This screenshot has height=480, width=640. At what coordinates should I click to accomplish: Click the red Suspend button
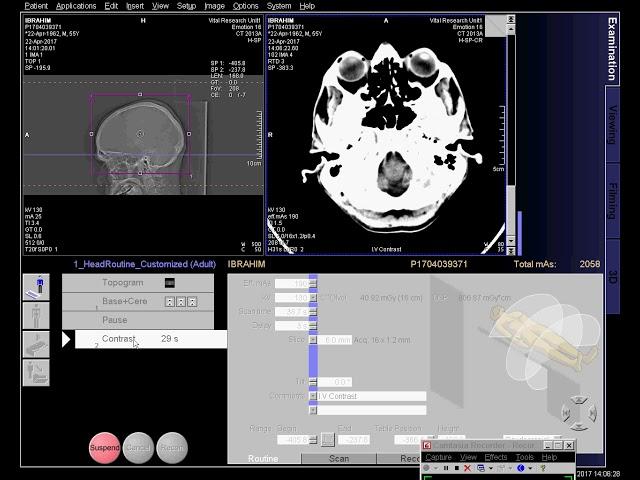[x=104, y=448]
